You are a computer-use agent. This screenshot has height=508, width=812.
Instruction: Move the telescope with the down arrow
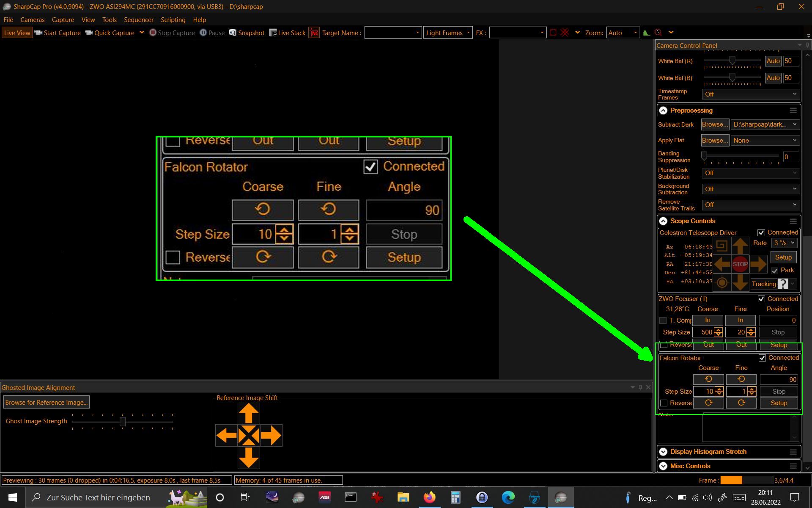(740, 282)
